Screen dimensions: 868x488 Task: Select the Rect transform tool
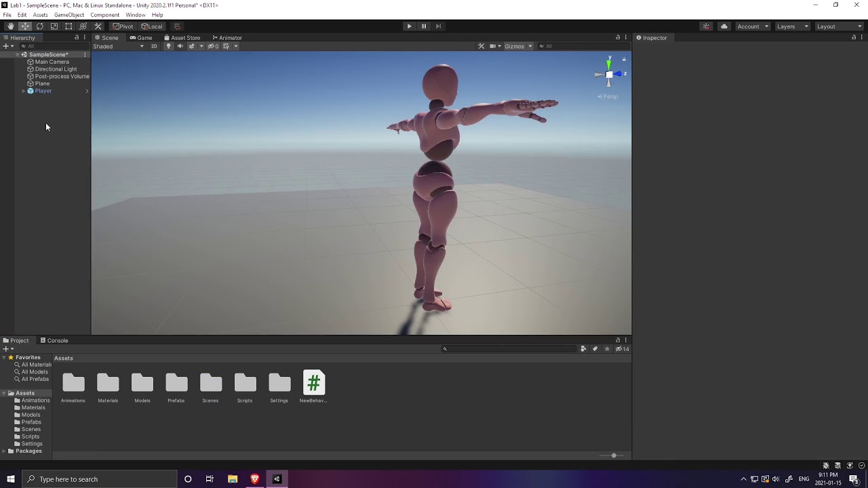click(x=68, y=26)
